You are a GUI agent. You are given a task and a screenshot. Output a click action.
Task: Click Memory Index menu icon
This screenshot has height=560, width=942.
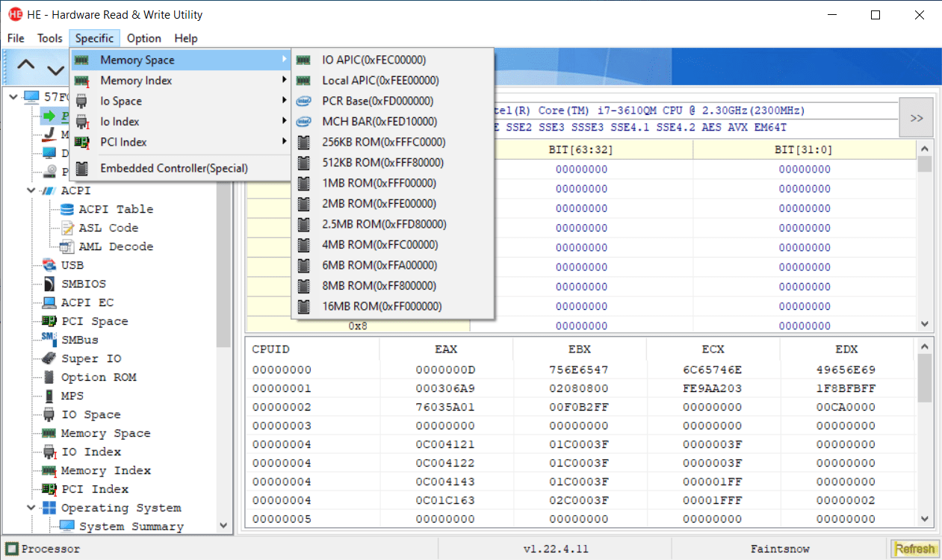tap(82, 81)
